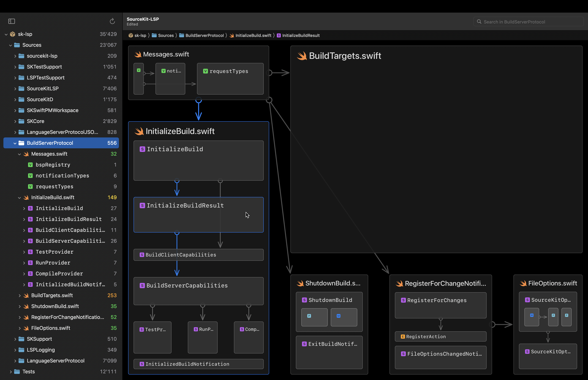Click the SourceKit-LSP window title
The image size is (588, 380).
[143, 19]
